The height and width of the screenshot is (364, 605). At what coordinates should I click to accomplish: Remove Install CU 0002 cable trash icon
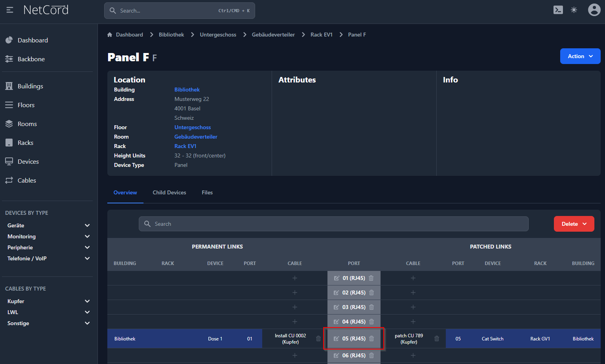[318, 338]
